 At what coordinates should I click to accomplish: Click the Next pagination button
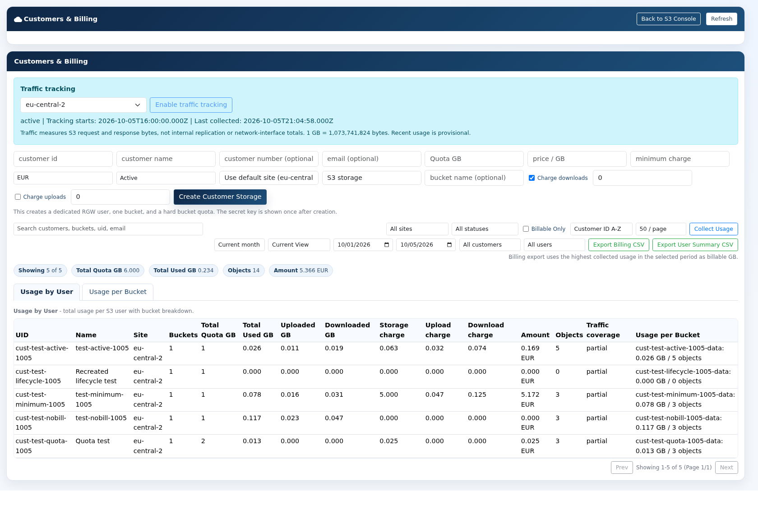(726, 468)
